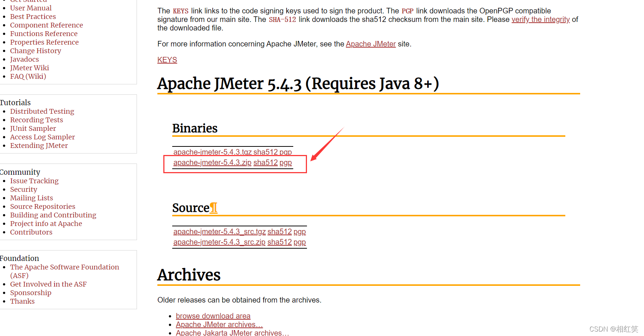Open pgp signature for src.zip
Screen dimensions: 644x336
[300, 242]
